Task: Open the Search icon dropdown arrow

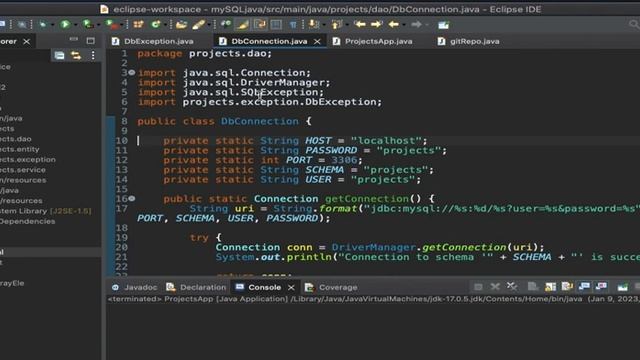Action: point(209,25)
